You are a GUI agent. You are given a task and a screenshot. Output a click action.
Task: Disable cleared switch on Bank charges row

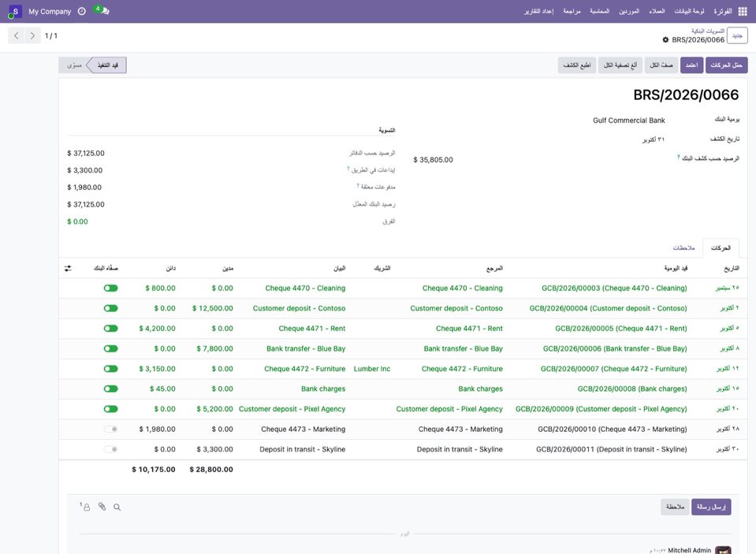click(x=111, y=389)
